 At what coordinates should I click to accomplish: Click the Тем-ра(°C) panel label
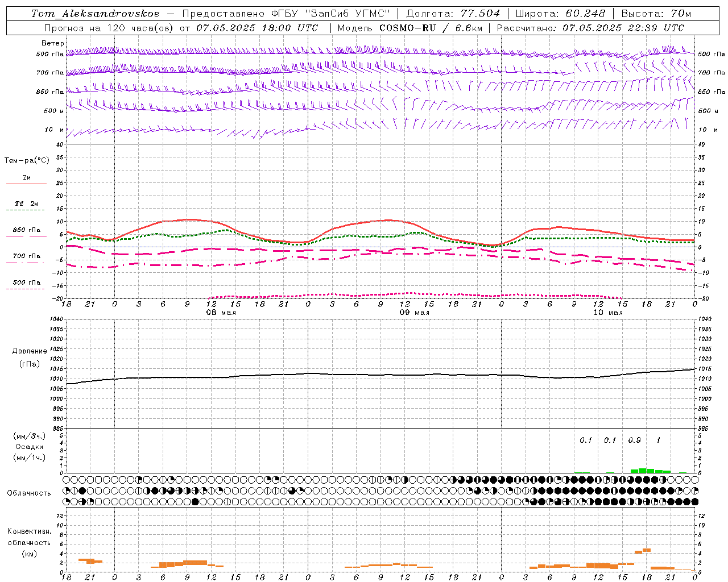tap(27, 161)
